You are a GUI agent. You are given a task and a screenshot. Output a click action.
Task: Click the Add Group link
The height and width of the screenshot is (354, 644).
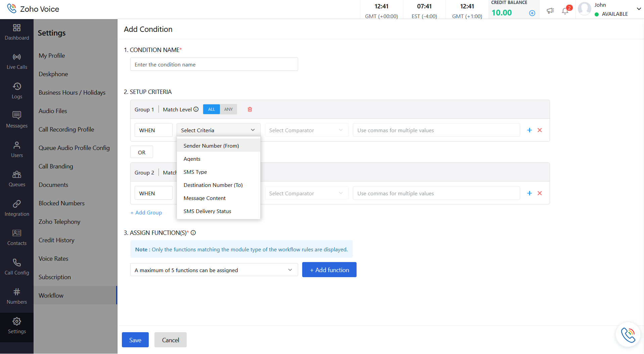point(146,213)
